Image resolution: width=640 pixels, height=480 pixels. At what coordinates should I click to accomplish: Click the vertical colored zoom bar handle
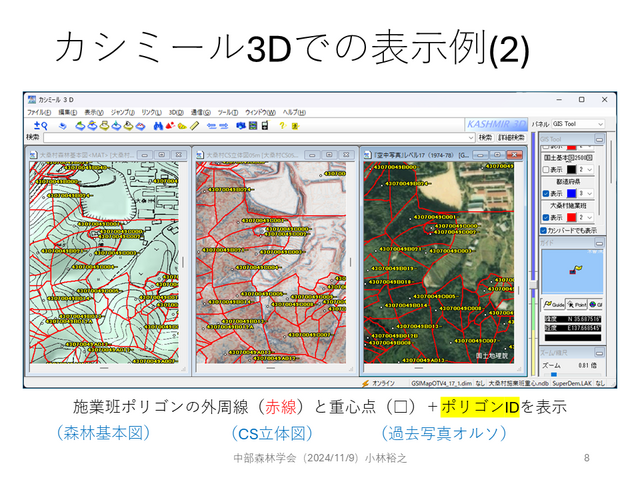click(x=533, y=284)
